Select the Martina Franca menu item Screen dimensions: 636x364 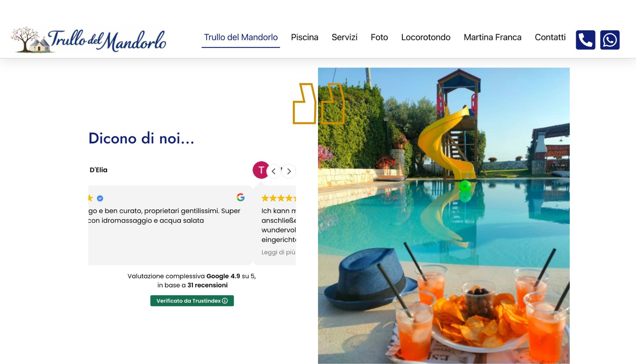[493, 37]
